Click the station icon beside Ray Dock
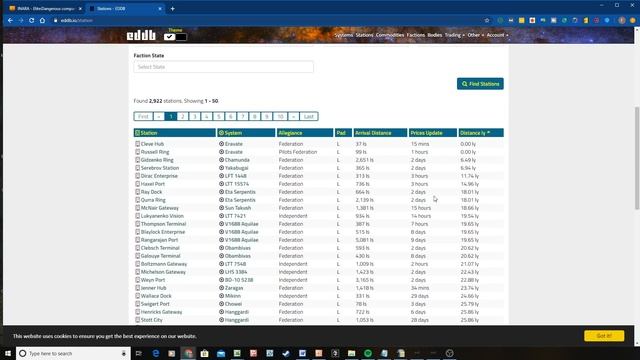 (138, 192)
